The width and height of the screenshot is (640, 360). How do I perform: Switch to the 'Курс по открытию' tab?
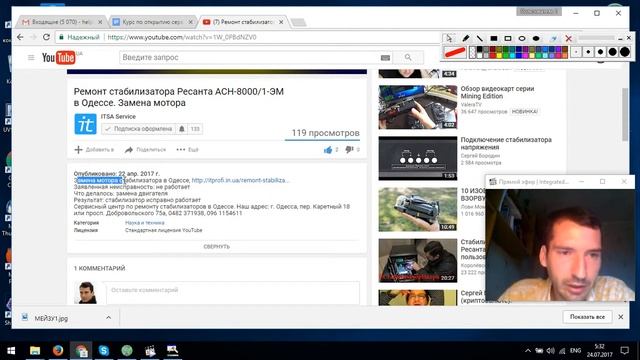152,22
